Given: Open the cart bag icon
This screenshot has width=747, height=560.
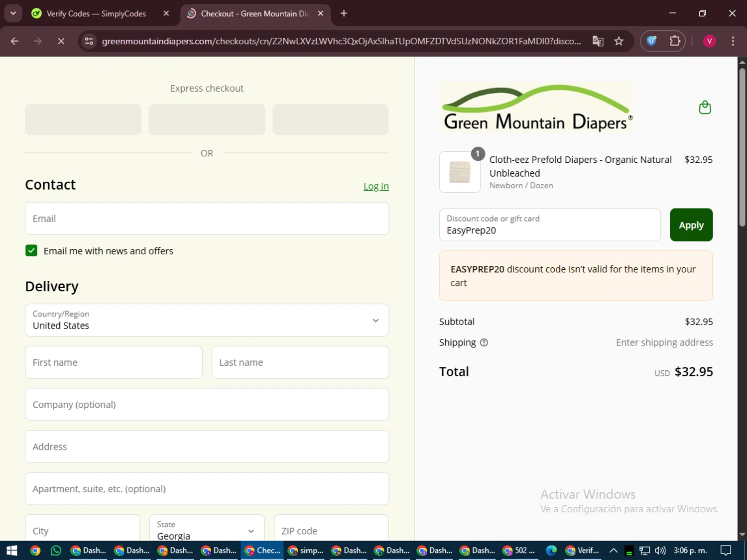Looking at the screenshot, I should click(705, 108).
